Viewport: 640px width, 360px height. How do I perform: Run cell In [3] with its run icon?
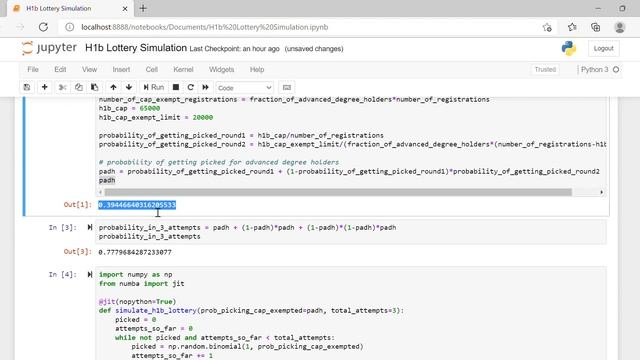pyautogui.click(x=89, y=227)
